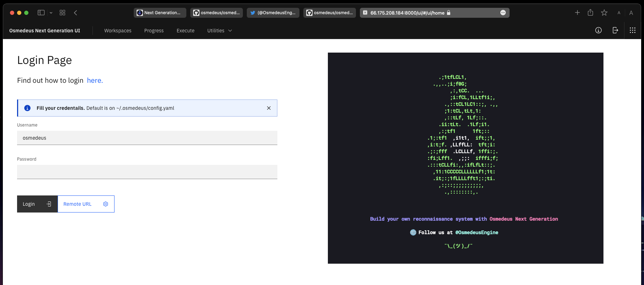Click the lock icon in the address bar
The image size is (644, 285).
coord(449,13)
